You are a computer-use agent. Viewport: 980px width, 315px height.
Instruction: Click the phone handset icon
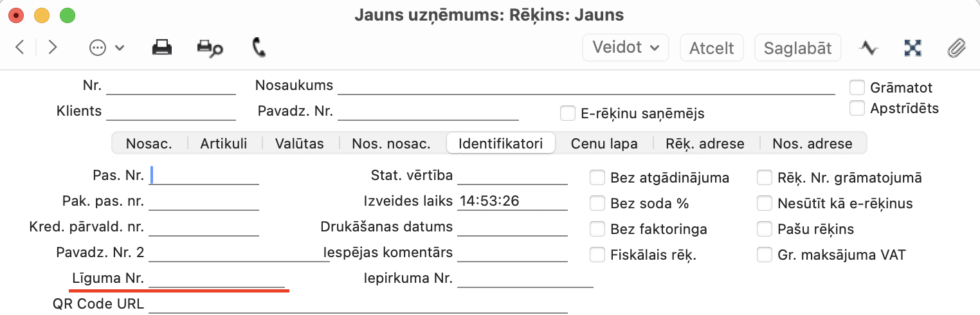coord(259,48)
